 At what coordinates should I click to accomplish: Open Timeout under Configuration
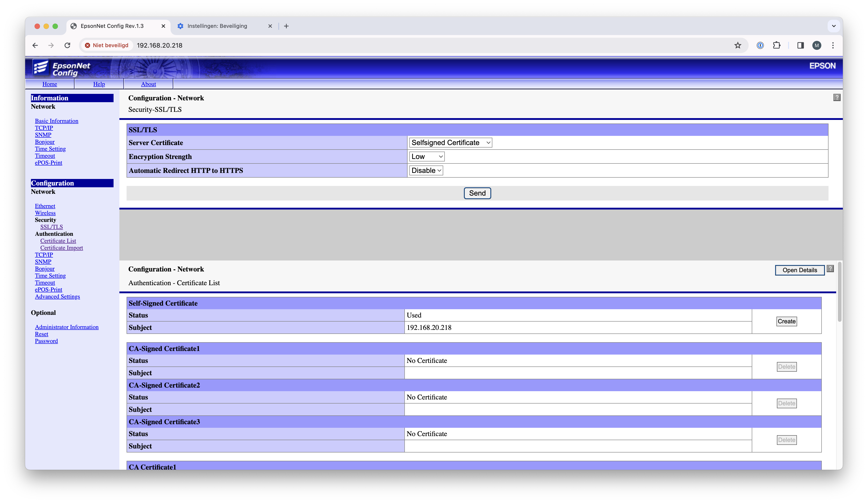click(45, 282)
